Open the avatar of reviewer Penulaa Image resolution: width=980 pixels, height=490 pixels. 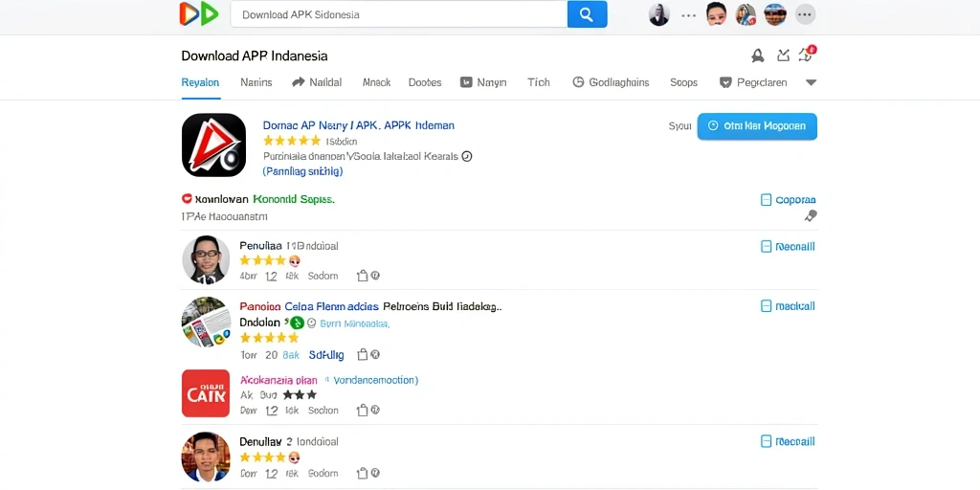206,260
